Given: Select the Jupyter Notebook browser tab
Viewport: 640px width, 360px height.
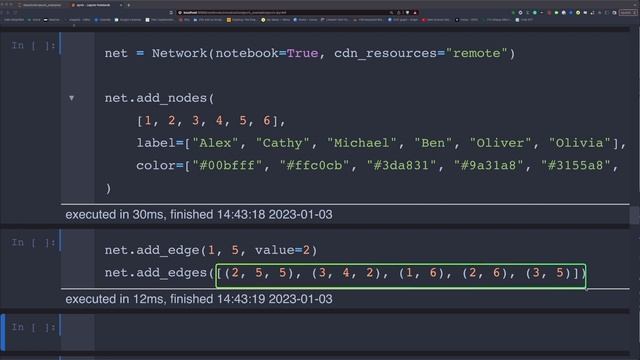Looking at the screenshot, I should click(96, 5).
